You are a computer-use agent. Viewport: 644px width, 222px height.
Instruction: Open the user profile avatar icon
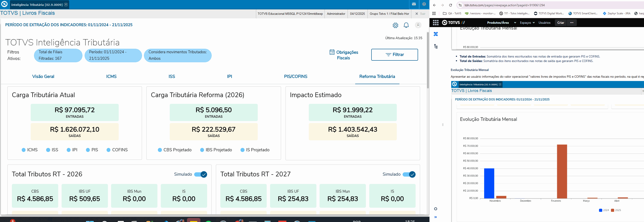tap(418, 25)
